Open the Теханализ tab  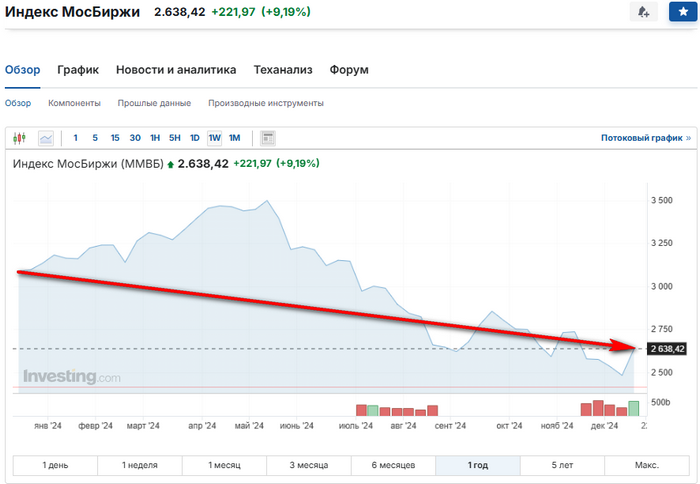click(x=283, y=70)
